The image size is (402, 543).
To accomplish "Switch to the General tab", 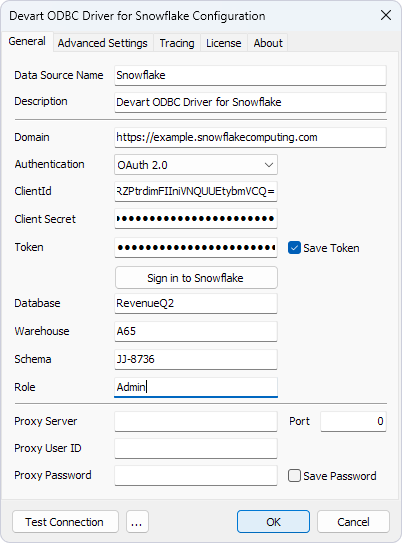I will [27, 42].
